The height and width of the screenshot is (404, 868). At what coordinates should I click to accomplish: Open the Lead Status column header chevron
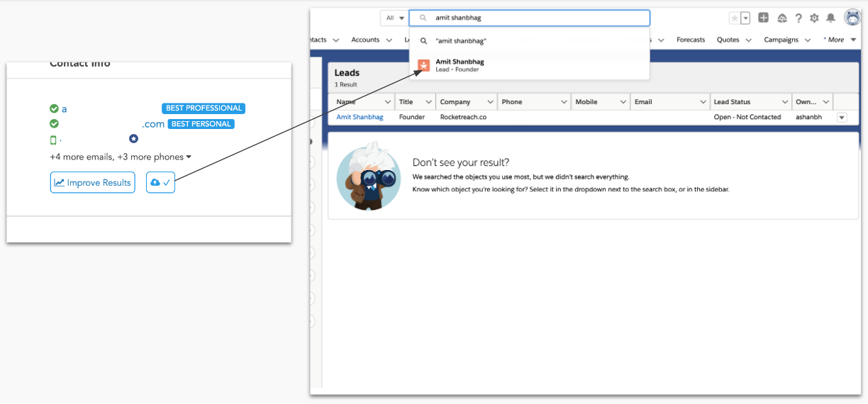784,102
